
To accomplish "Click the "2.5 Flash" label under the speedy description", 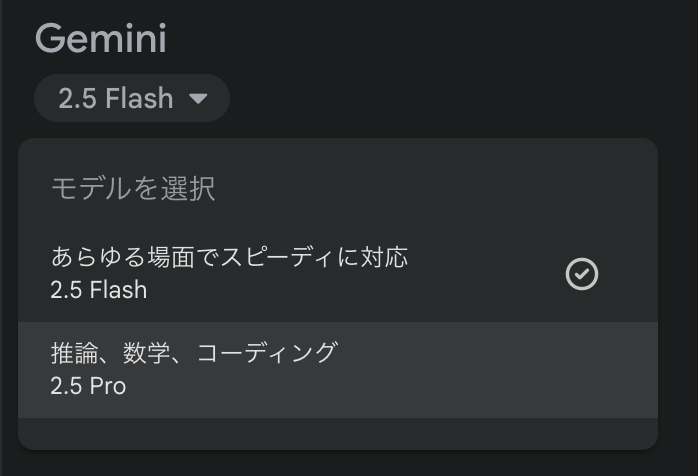I will (99, 290).
